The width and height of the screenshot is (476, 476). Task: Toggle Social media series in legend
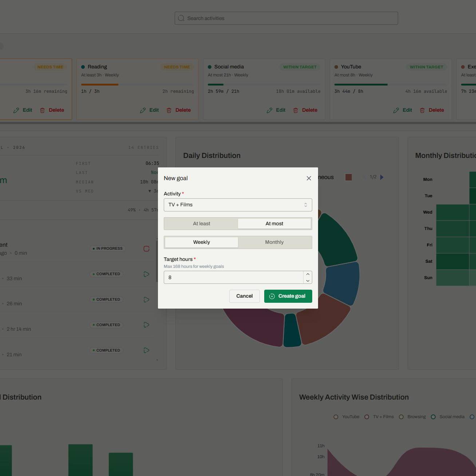tap(448, 417)
